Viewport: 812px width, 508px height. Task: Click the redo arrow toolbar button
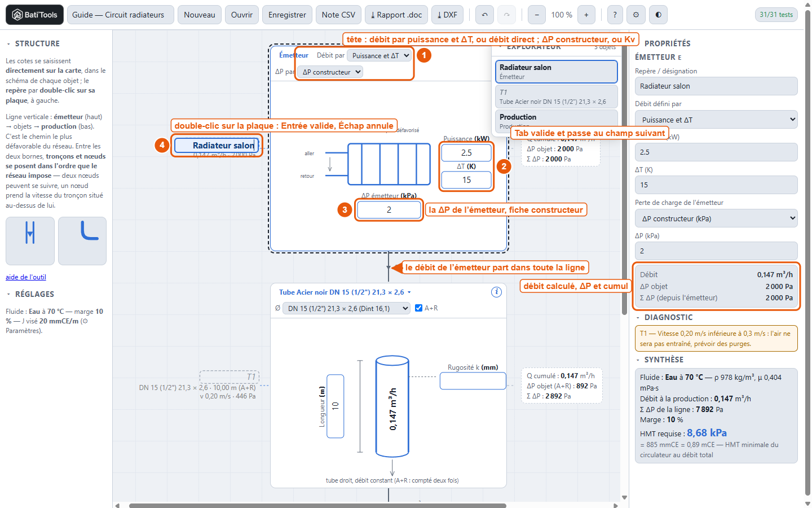click(x=506, y=15)
